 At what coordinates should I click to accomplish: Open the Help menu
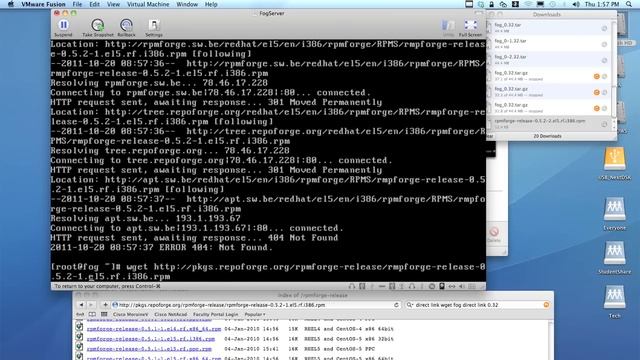click(211, 4)
